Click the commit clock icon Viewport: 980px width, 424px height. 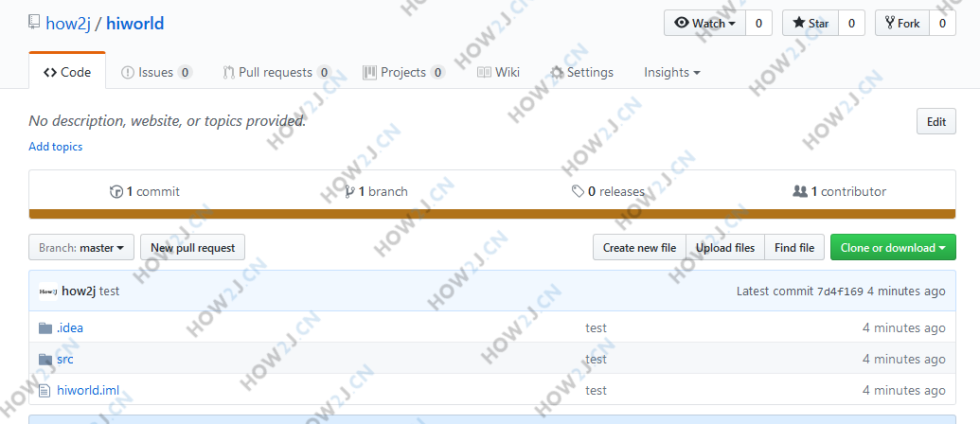(116, 192)
